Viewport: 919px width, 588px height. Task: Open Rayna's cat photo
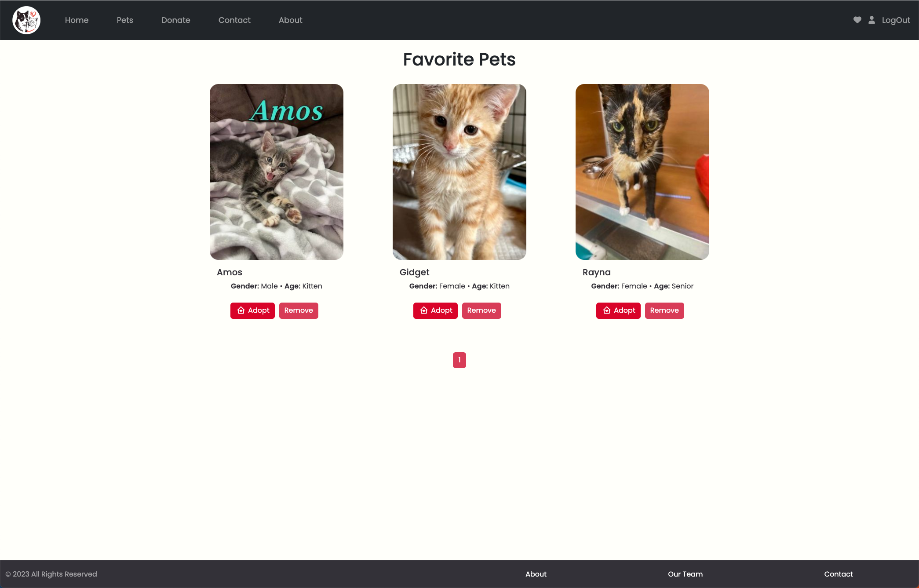pyautogui.click(x=642, y=172)
